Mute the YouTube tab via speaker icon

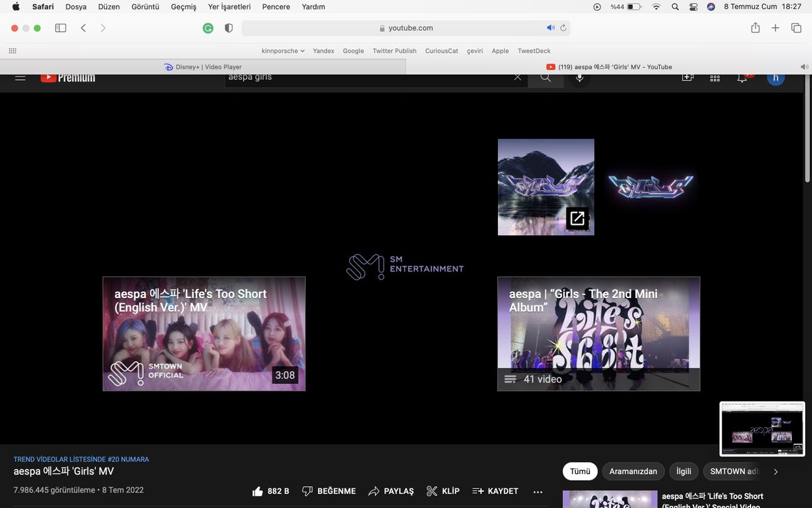pos(804,67)
